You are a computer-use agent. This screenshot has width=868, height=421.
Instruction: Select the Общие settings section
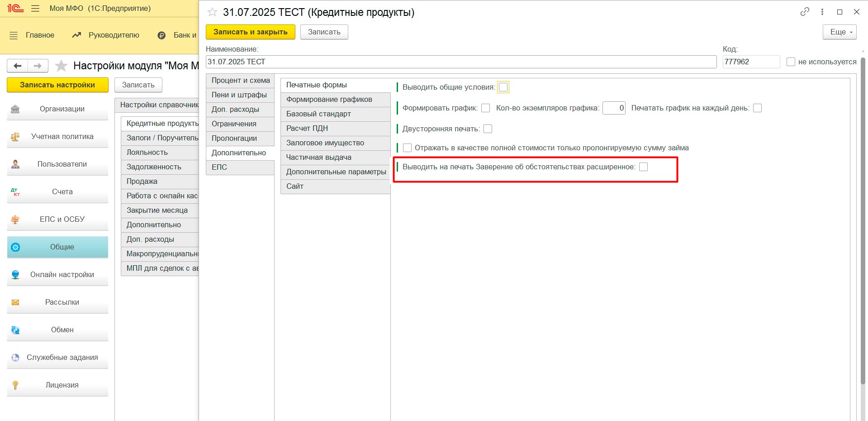(57, 247)
